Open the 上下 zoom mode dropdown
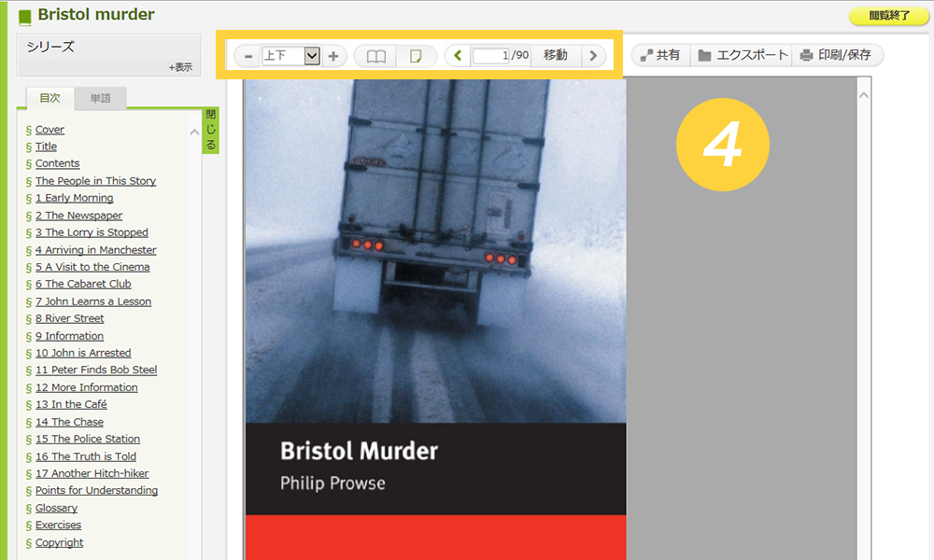Image resolution: width=934 pixels, height=560 pixels. (290, 56)
